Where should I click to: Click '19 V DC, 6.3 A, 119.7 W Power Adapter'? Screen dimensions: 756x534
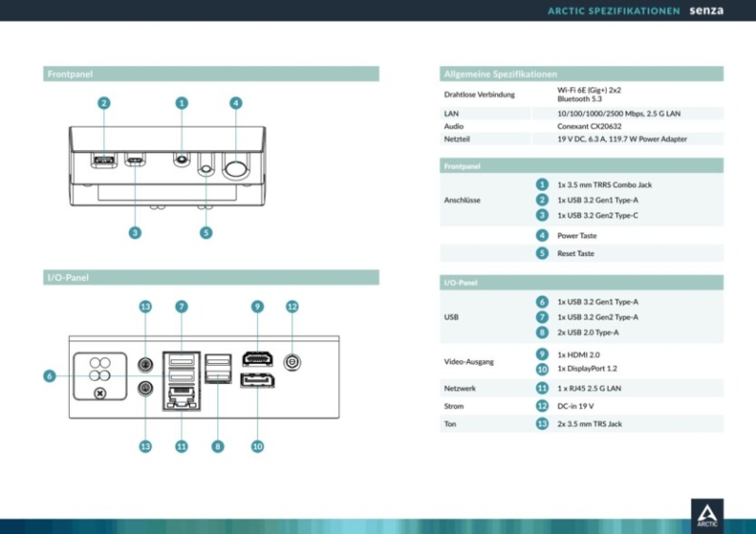tap(622, 139)
